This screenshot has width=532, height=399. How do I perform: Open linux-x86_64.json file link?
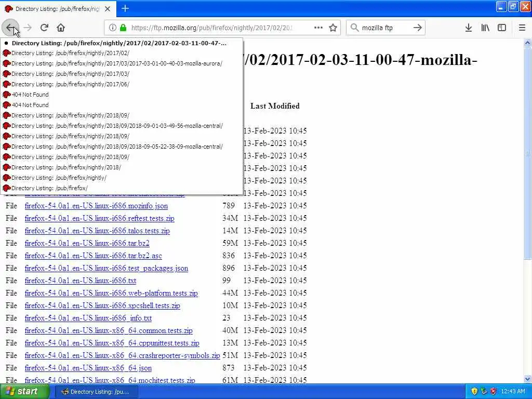point(88,368)
